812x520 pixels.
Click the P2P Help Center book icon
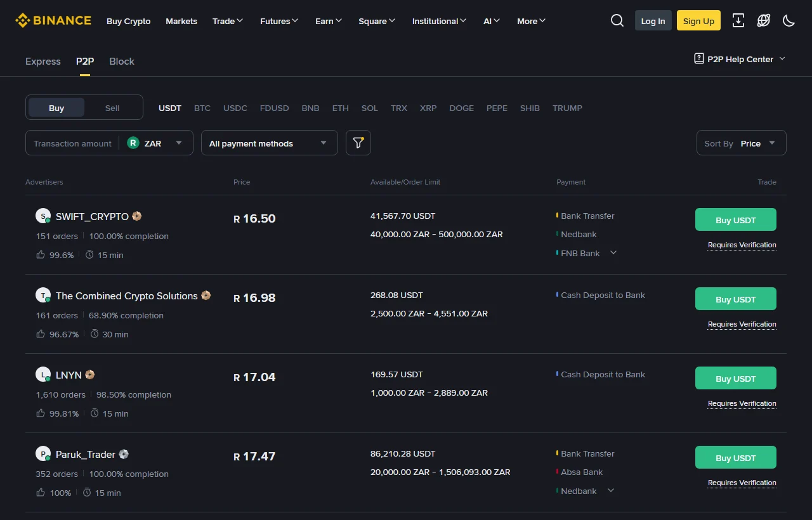pos(699,58)
